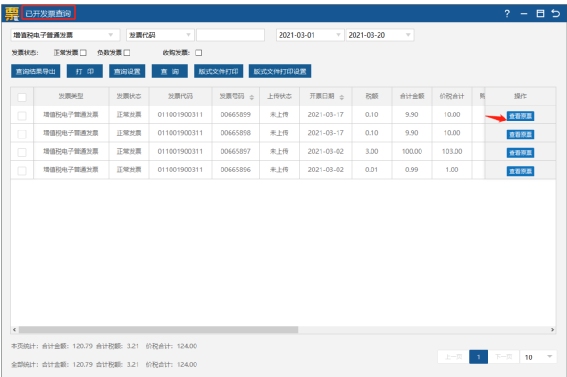Viewport: 567px width, 377px height.
Task: Open the 发票代码 search field dropdown
Action: (160, 35)
